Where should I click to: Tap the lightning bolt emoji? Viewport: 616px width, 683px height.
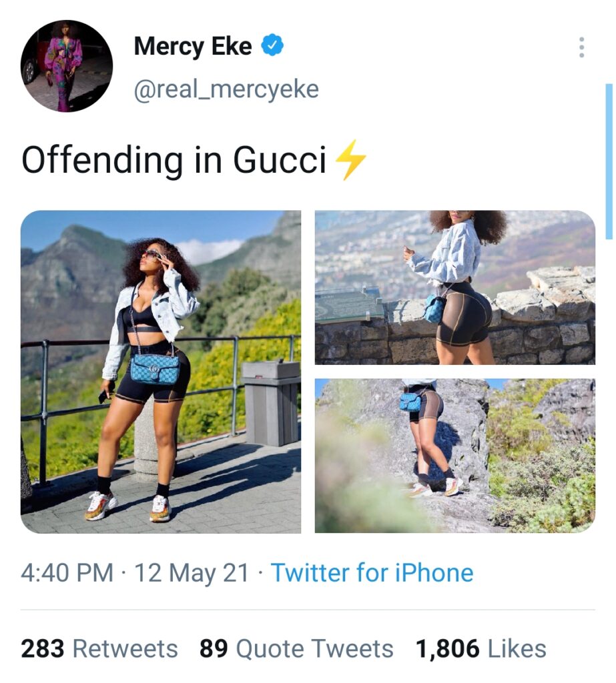tap(350, 161)
